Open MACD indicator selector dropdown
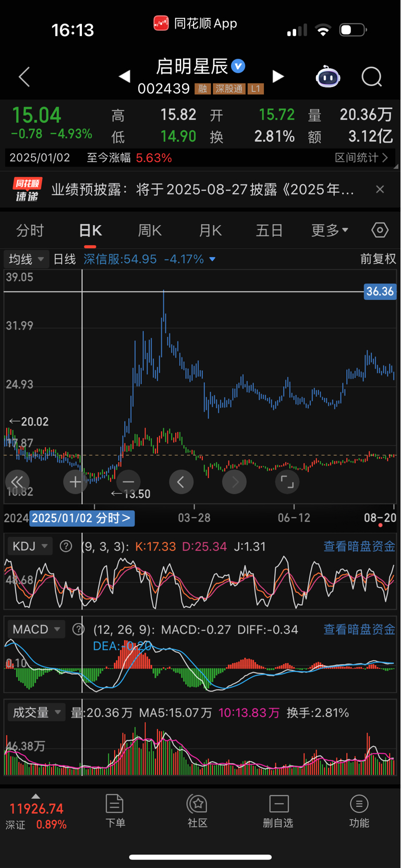 pos(37,629)
